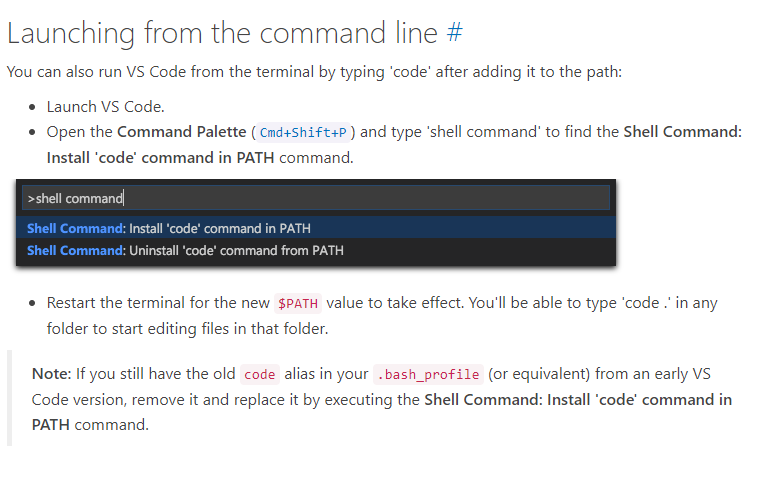Select Uninstall 'code' command from PATH entry
The height and width of the screenshot is (486, 760).
[185, 250]
